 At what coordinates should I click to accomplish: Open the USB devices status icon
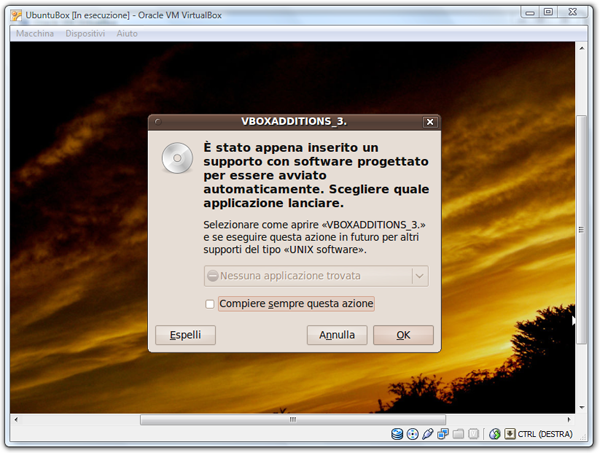click(428, 434)
